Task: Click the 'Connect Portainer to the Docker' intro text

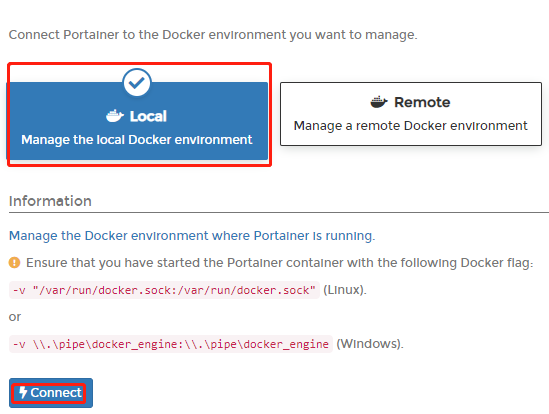Action: (213, 35)
